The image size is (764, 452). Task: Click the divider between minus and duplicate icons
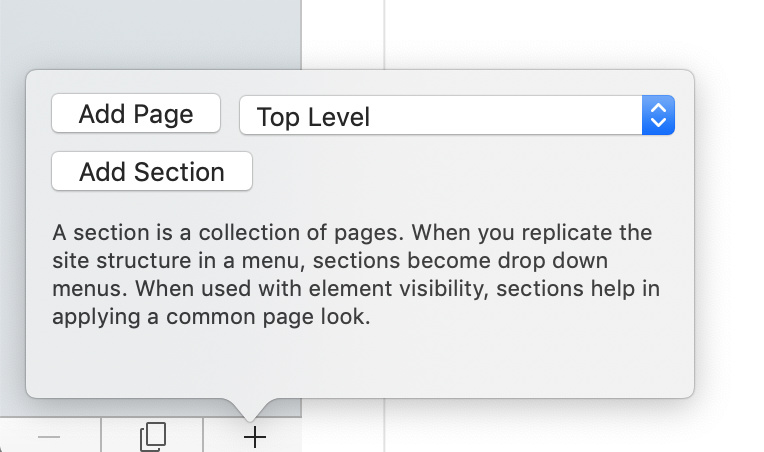[x=101, y=434]
